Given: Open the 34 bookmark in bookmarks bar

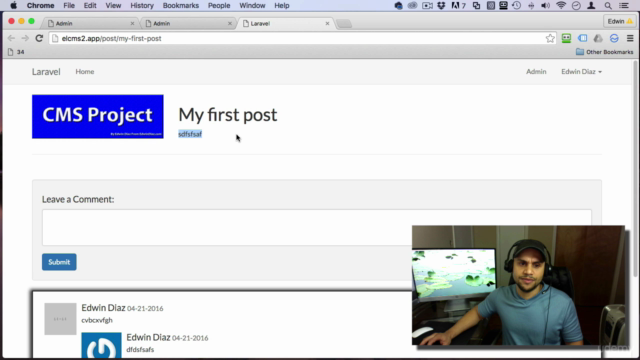Looking at the screenshot, I should pyautogui.click(x=16, y=52).
